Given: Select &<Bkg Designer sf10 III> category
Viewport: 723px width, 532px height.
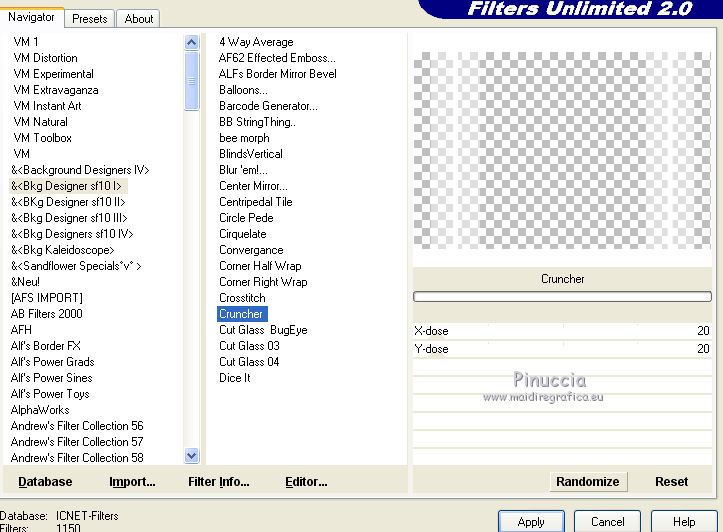Looking at the screenshot, I should 69,218.
